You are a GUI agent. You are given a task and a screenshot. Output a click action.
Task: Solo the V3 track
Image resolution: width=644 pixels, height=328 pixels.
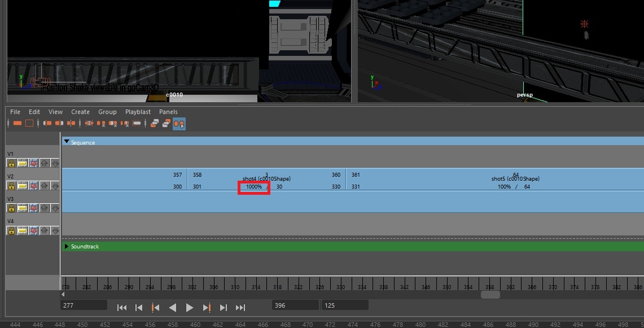(34, 208)
